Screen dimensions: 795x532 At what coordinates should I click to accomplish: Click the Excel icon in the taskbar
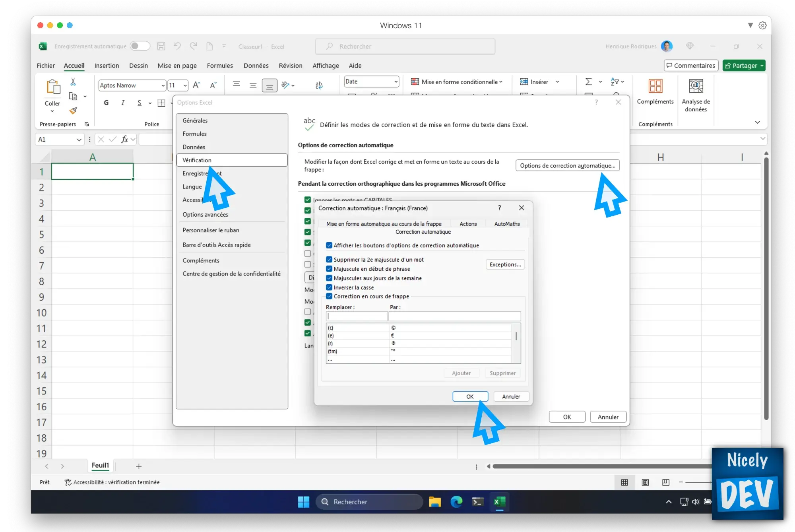[500, 502]
